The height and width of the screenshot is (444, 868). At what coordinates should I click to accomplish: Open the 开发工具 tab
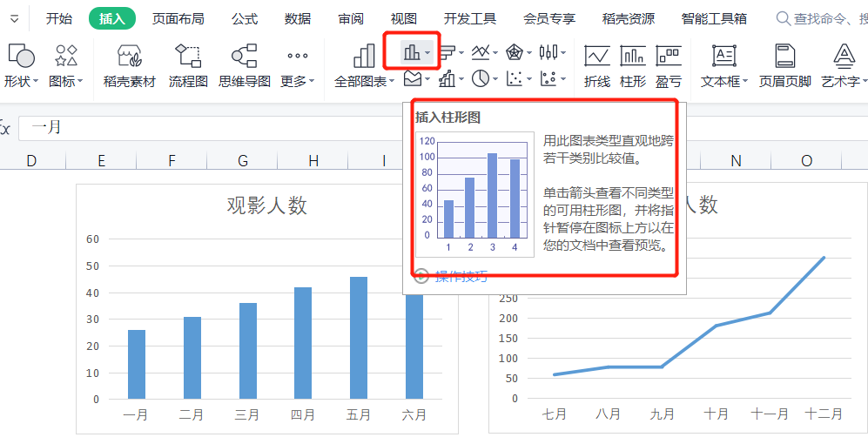pos(470,19)
